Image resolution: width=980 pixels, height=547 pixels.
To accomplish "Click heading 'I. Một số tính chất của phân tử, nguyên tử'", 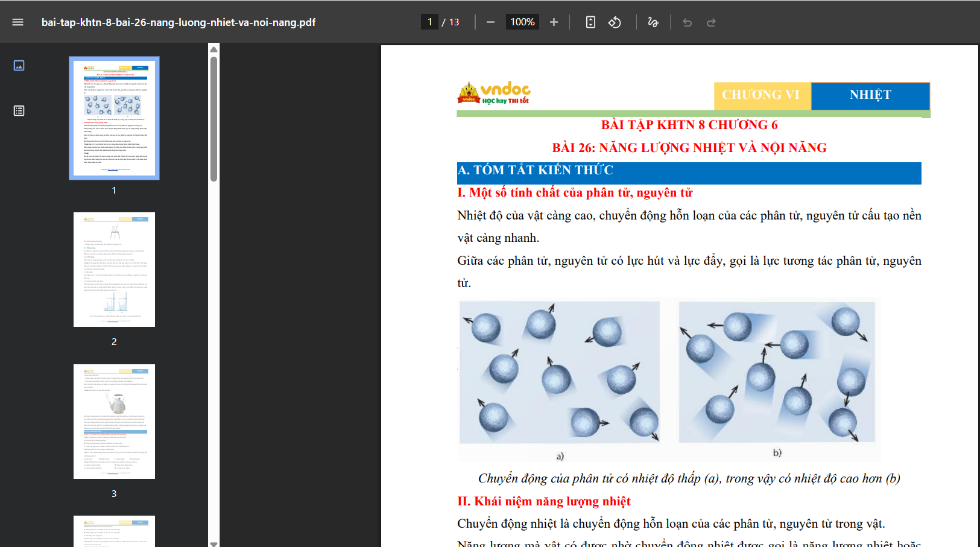I will coord(575,193).
